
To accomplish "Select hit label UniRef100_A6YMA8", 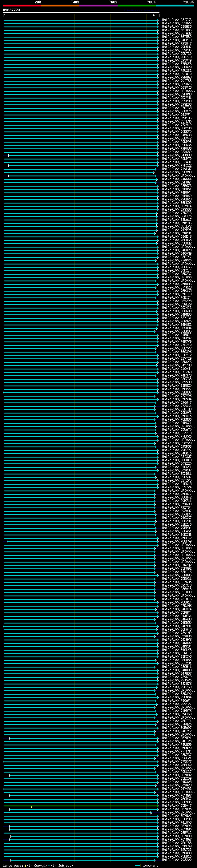I will pos(177,836).
